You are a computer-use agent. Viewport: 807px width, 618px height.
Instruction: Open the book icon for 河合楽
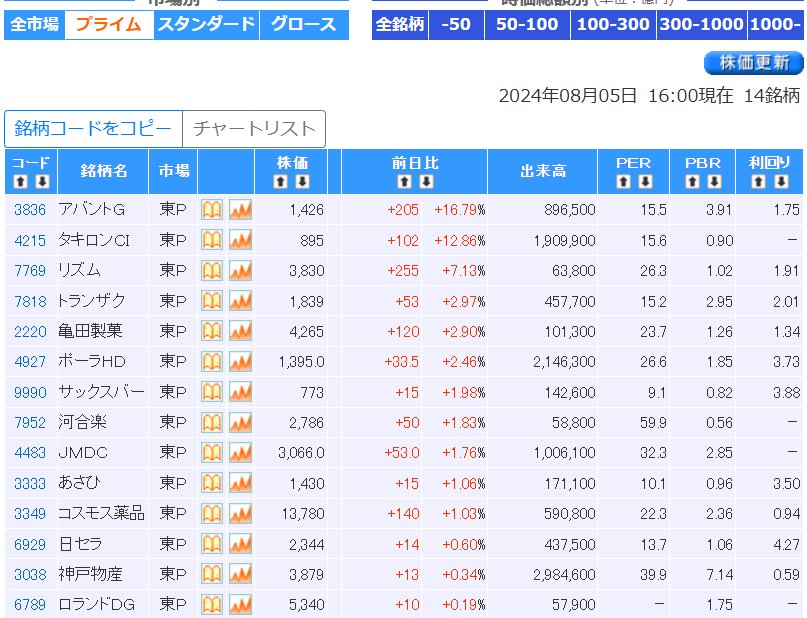click(212, 422)
